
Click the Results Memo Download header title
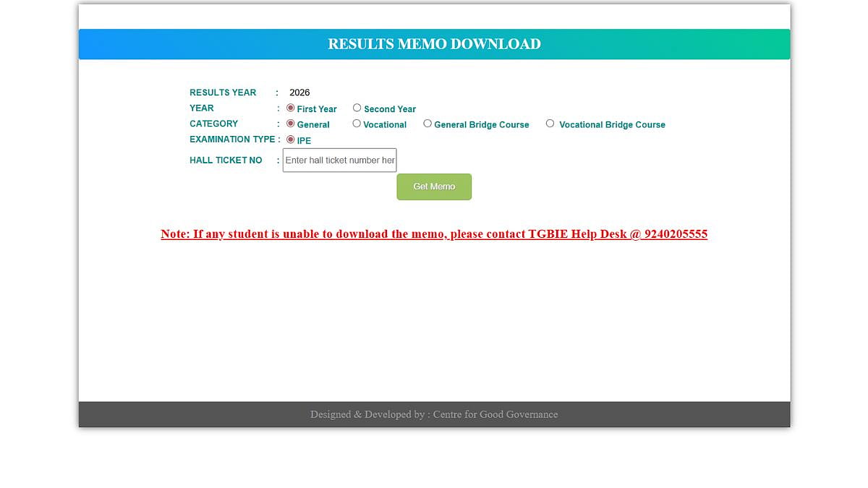click(434, 44)
